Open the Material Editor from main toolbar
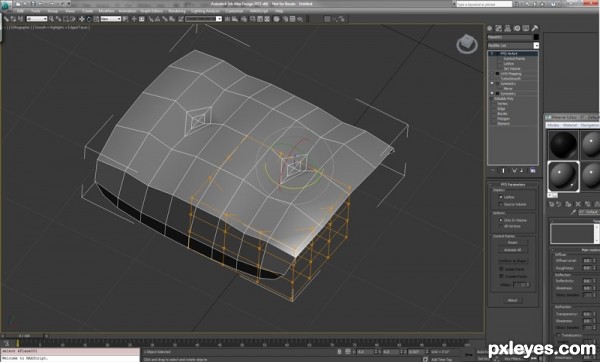 [276, 19]
